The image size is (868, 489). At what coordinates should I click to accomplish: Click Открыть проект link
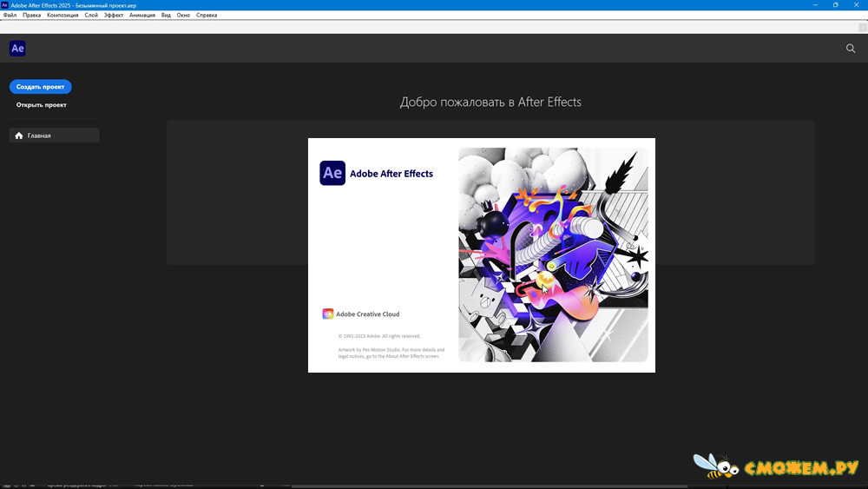tap(41, 105)
